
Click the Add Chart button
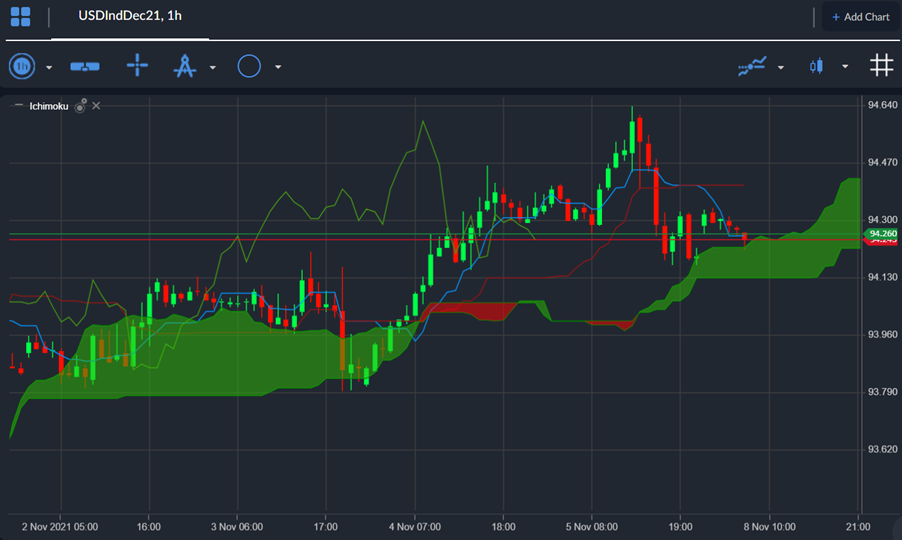point(861,17)
